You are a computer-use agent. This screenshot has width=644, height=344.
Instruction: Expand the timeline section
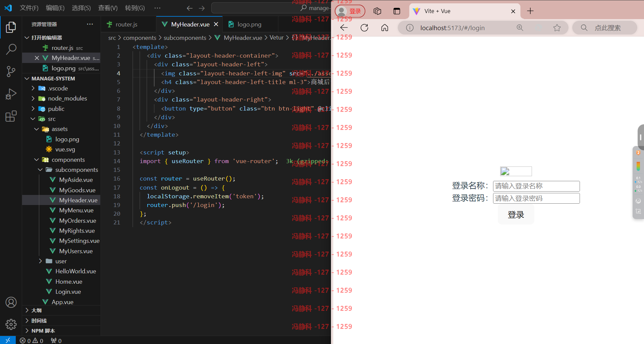[27, 321]
